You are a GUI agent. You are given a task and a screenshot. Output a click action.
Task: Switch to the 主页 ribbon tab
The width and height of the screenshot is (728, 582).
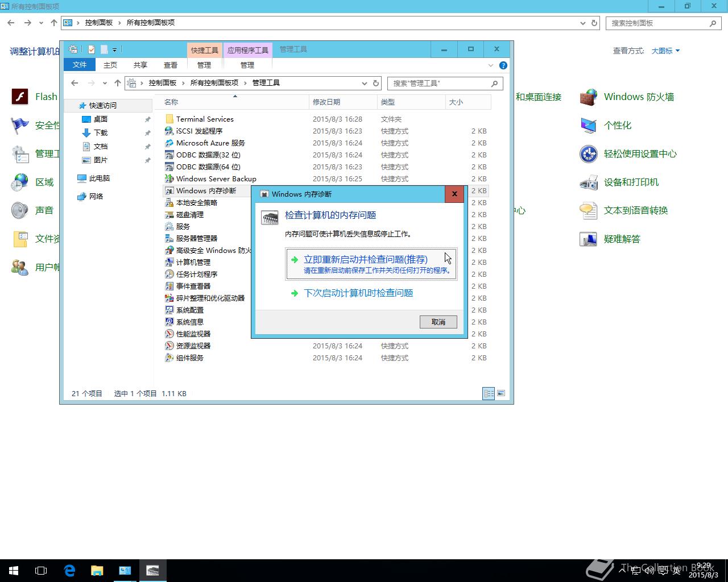click(110, 65)
